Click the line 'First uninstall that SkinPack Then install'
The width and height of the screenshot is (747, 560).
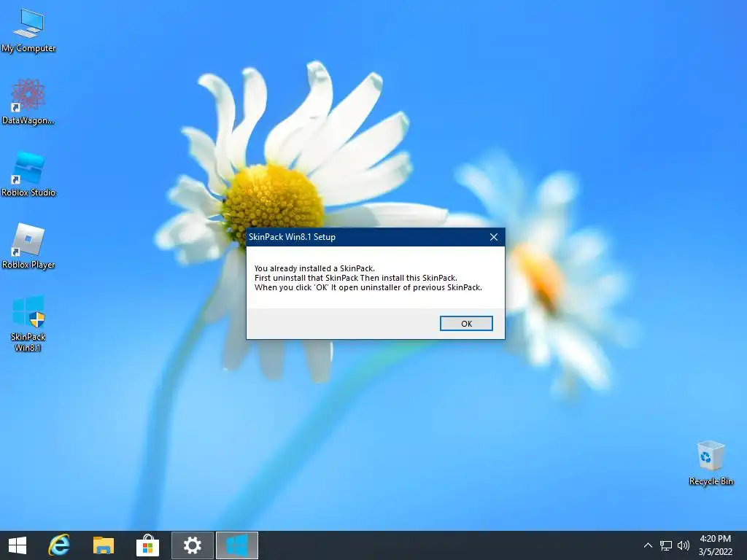point(355,278)
